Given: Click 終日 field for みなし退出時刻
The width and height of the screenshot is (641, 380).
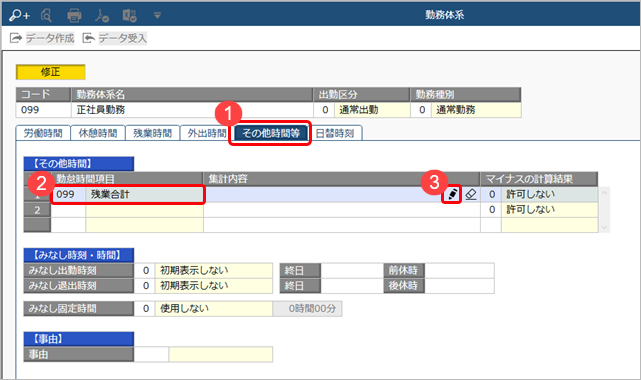Looking at the screenshot, I should coord(352,286).
